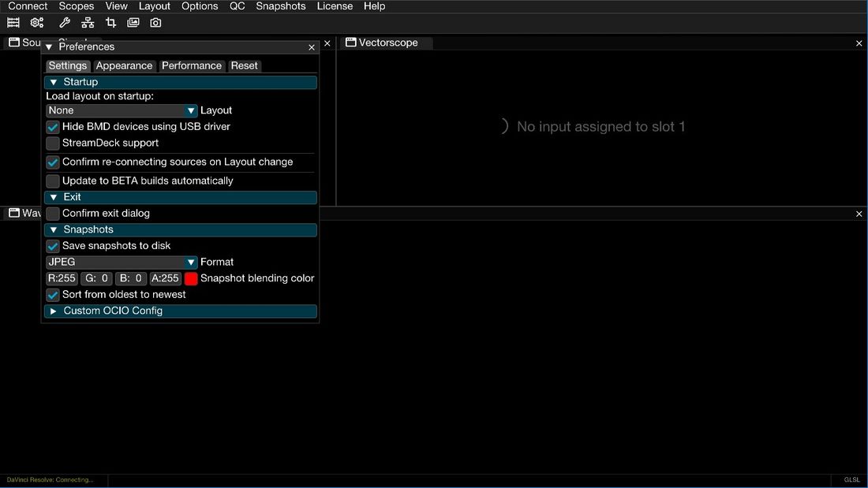This screenshot has width=868, height=488.
Task: Enable StreamDeck support checkbox
Action: click(x=53, y=143)
